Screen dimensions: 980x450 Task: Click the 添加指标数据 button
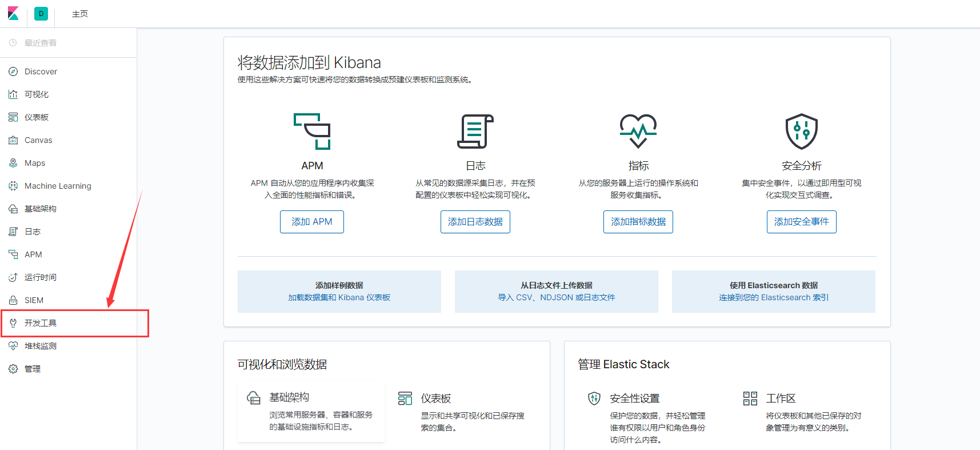pos(638,222)
